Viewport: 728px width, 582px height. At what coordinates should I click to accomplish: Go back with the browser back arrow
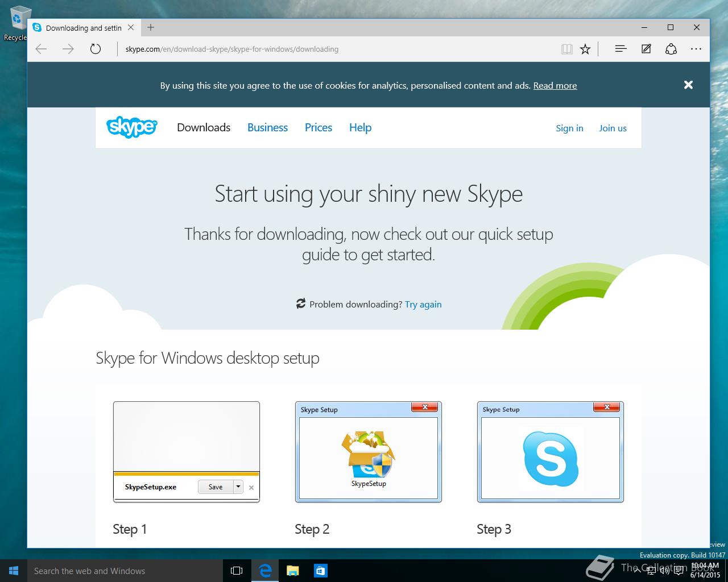click(x=41, y=49)
